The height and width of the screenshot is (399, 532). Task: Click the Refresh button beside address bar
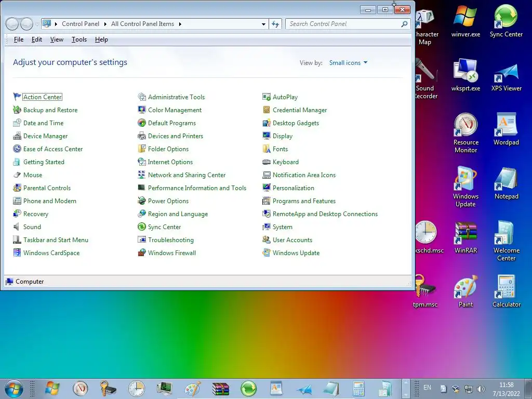click(x=275, y=24)
